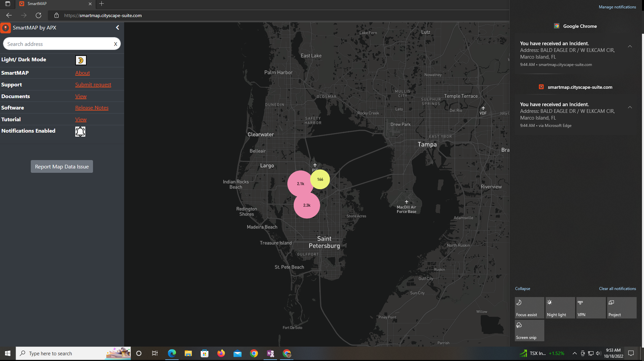This screenshot has width=644, height=361.
Task: Toggle the Focus assist quick action
Action: tap(529, 308)
